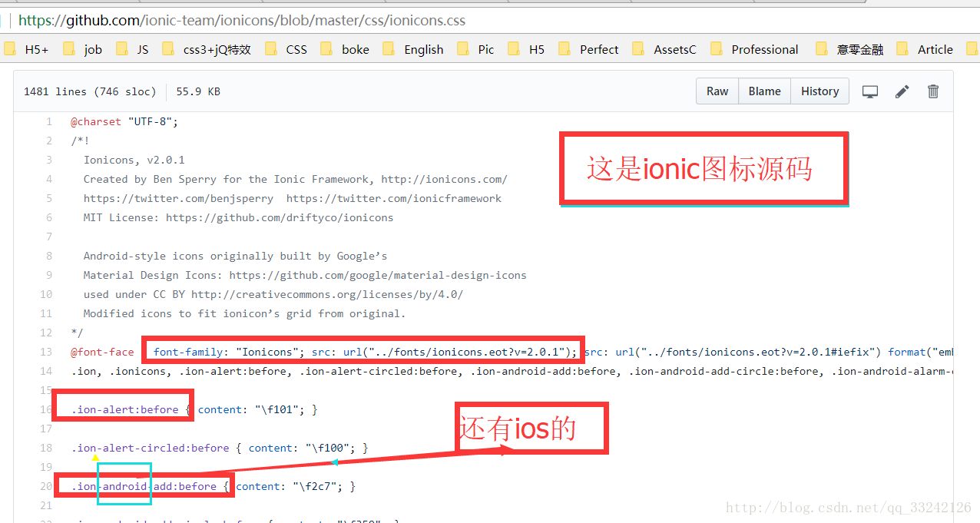Screen dimensions: 980x523
Task: Click the "Ionicons, v2.0.1" comment line
Action: click(134, 160)
